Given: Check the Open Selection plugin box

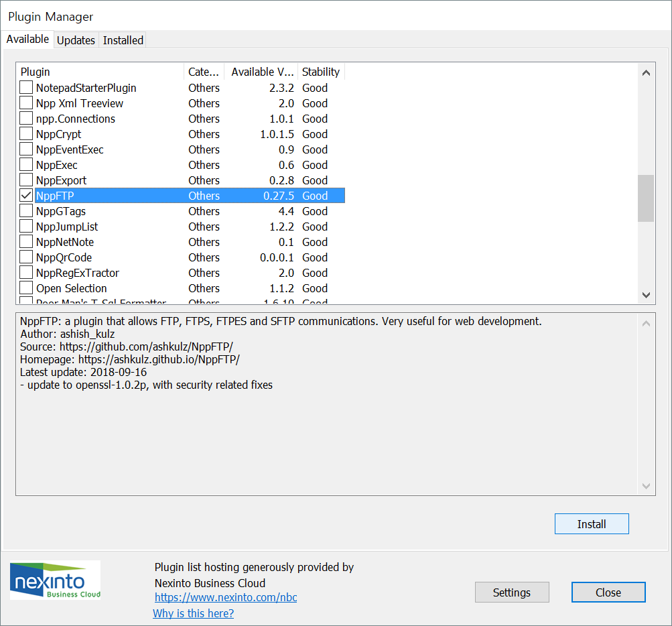Looking at the screenshot, I should 26,288.
